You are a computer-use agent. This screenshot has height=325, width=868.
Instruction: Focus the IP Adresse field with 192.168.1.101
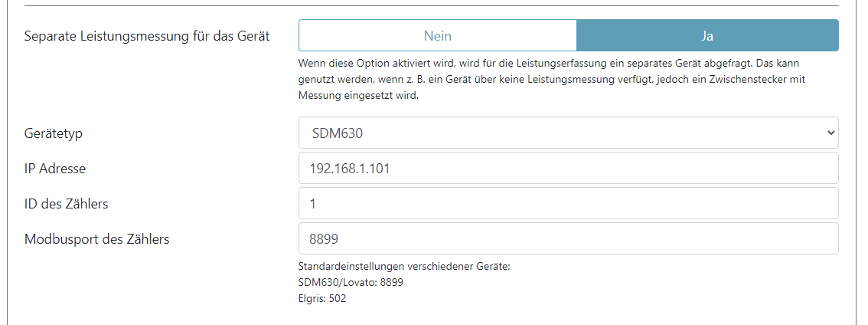(x=568, y=168)
